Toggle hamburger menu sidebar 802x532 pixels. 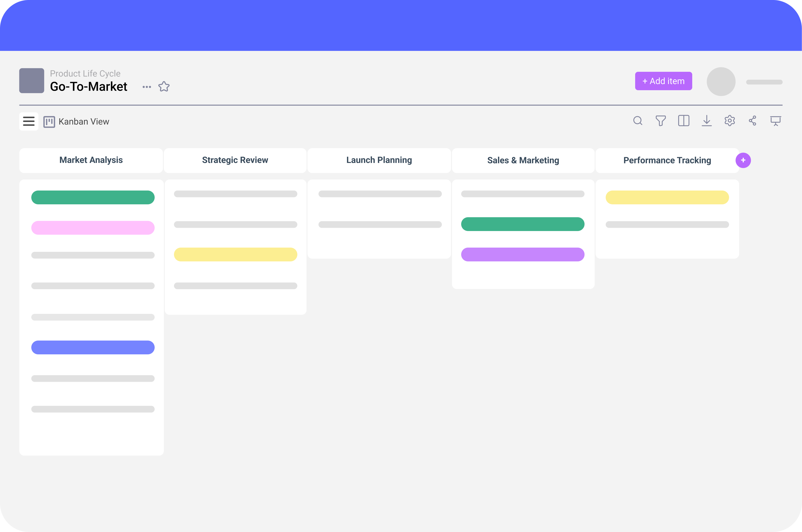point(29,121)
